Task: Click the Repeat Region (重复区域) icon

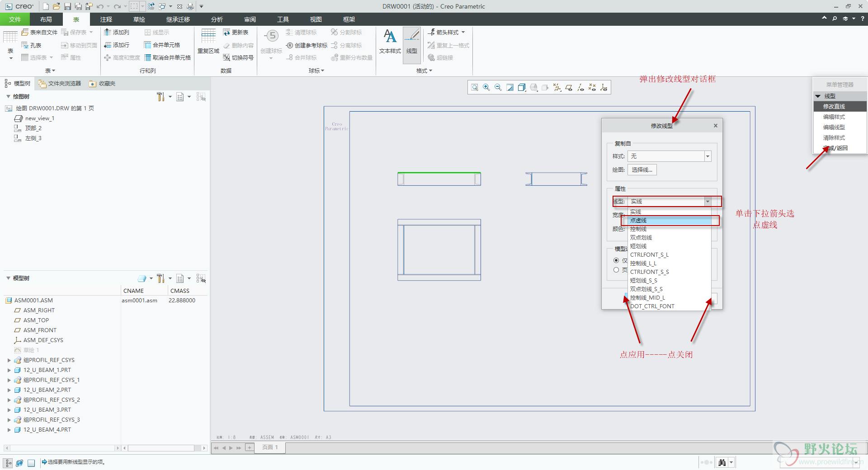Action: (x=208, y=42)
